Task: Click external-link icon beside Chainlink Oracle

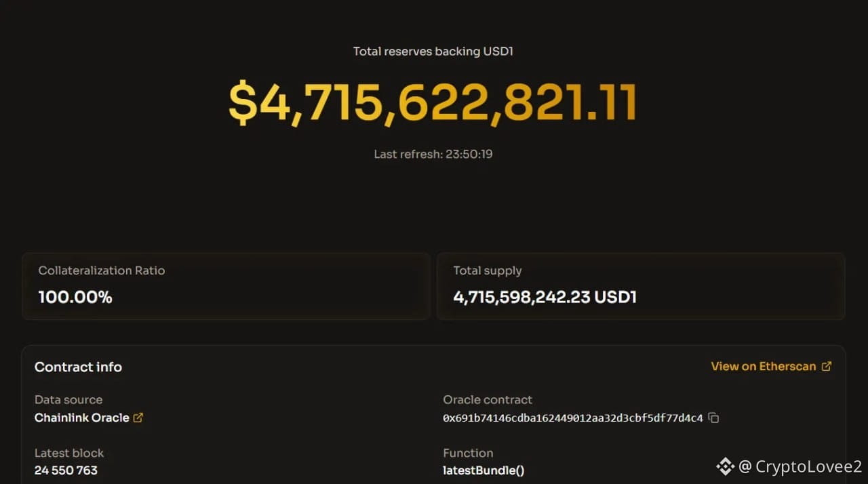Action: point(138,418)
